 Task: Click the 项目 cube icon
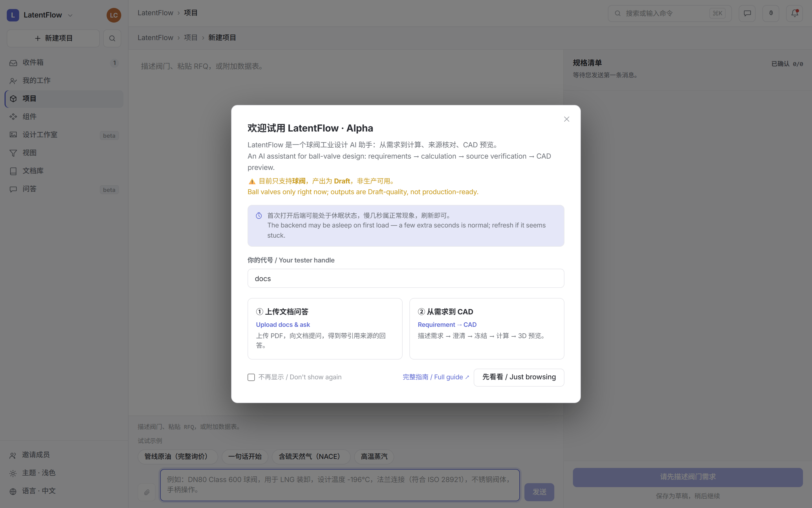pyautogui.click(x=13, y=99)
